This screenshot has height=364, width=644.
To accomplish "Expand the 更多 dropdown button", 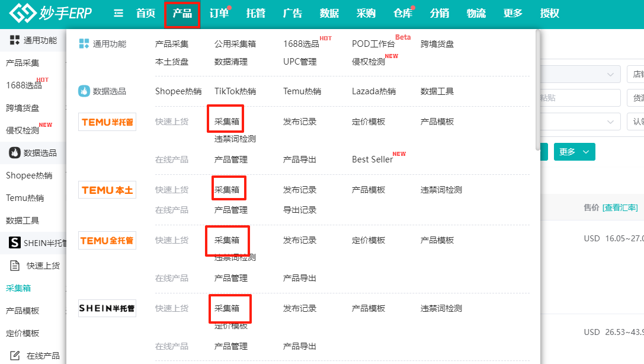I will [x=574, y=152].
